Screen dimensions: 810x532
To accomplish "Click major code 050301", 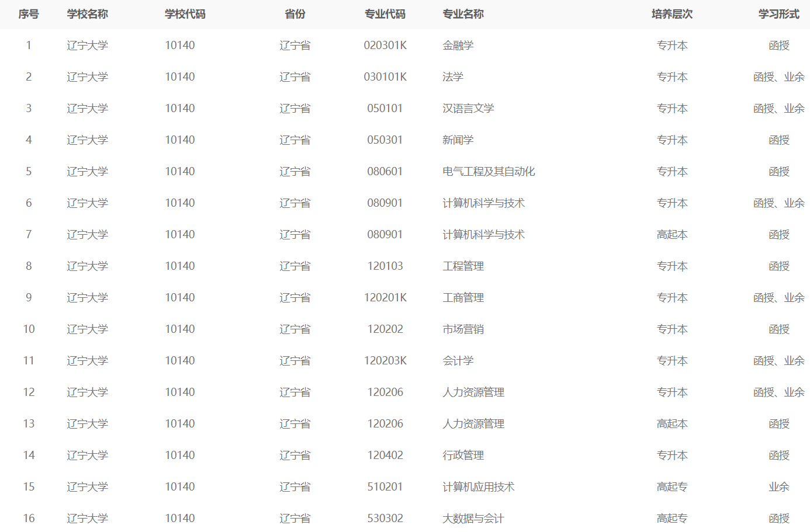I will tap(385, 140).
